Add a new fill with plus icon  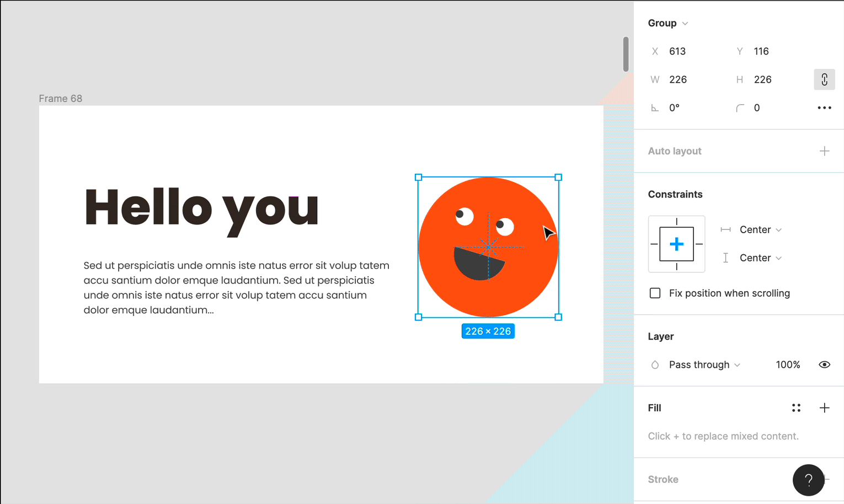[824, 408]
